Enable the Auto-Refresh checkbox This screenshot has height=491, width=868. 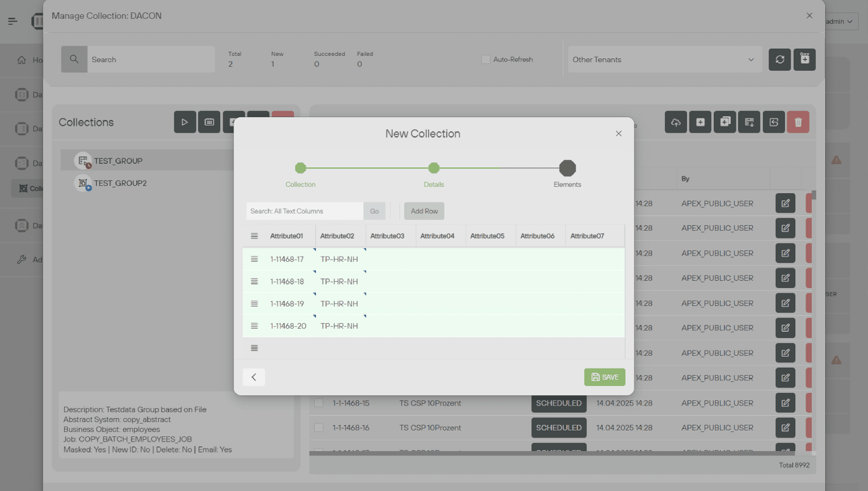486,59
